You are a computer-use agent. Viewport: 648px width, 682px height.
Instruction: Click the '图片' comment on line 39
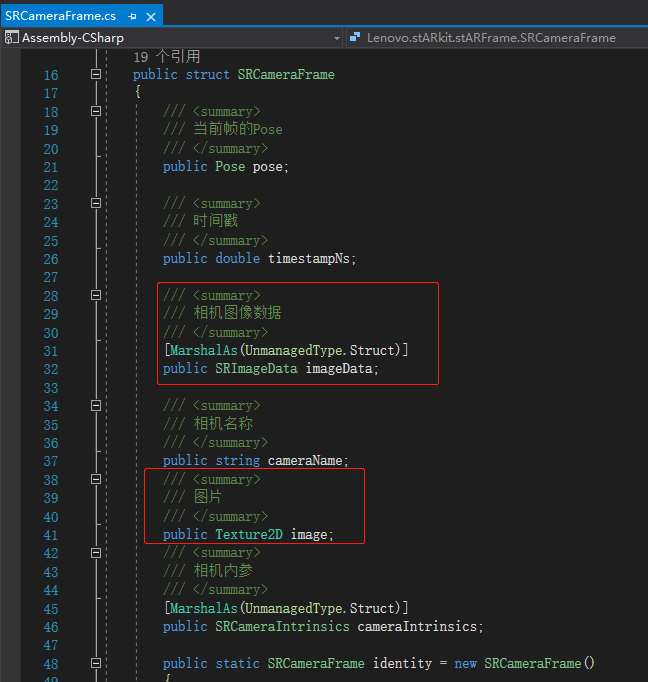[208, 497]
